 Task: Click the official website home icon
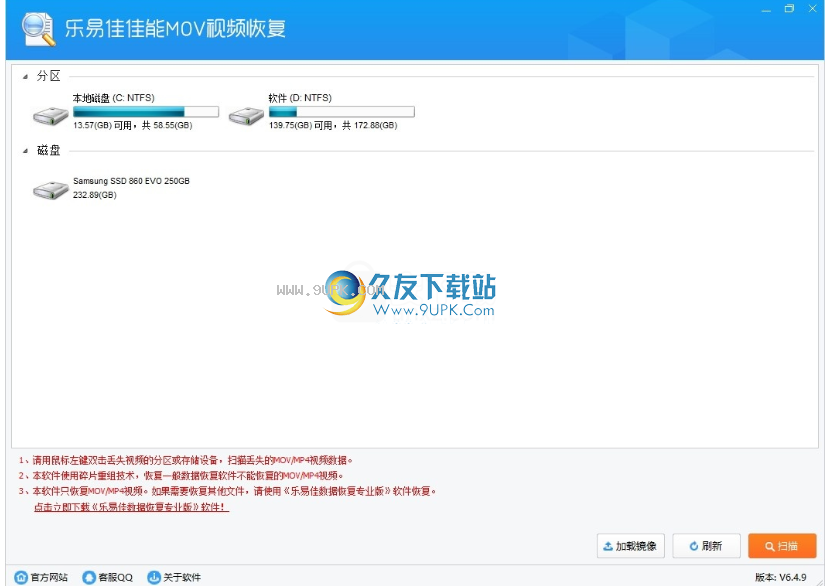click(21, 577)
